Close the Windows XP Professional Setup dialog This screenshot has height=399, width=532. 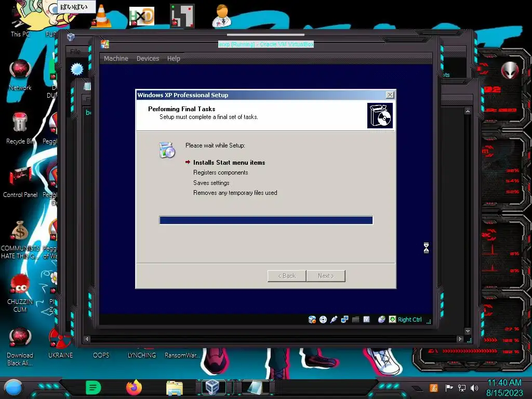click(x=390, y=95)
